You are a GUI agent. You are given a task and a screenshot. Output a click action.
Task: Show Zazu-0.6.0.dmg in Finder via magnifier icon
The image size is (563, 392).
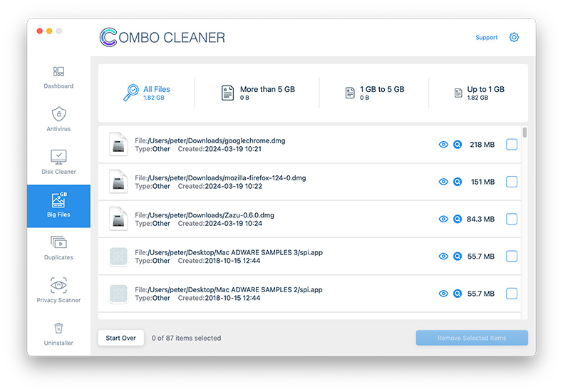(458, 220)
